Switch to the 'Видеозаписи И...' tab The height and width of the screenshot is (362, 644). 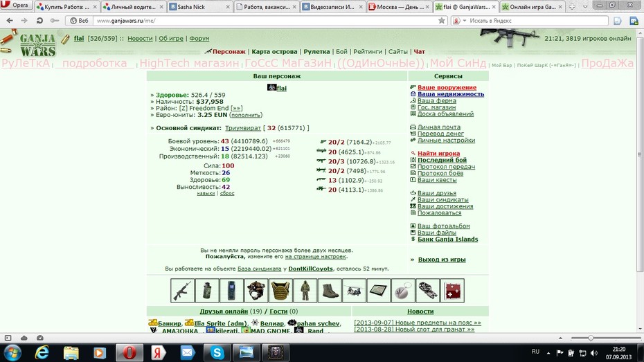pos(332,7)
